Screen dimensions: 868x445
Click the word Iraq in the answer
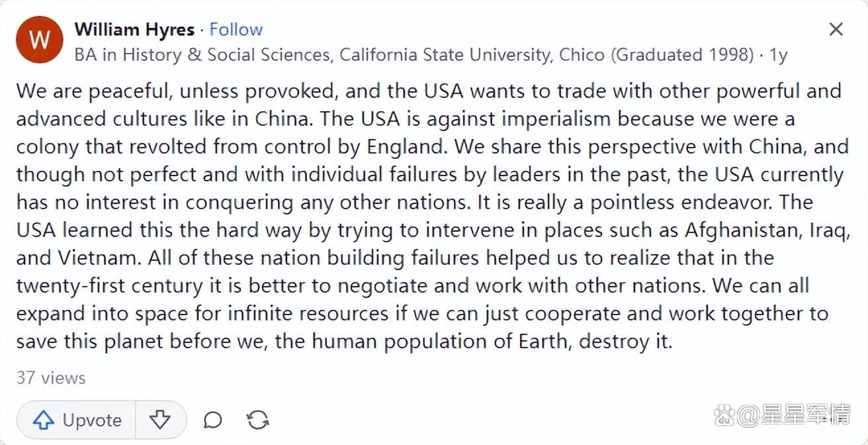[827, 230]
